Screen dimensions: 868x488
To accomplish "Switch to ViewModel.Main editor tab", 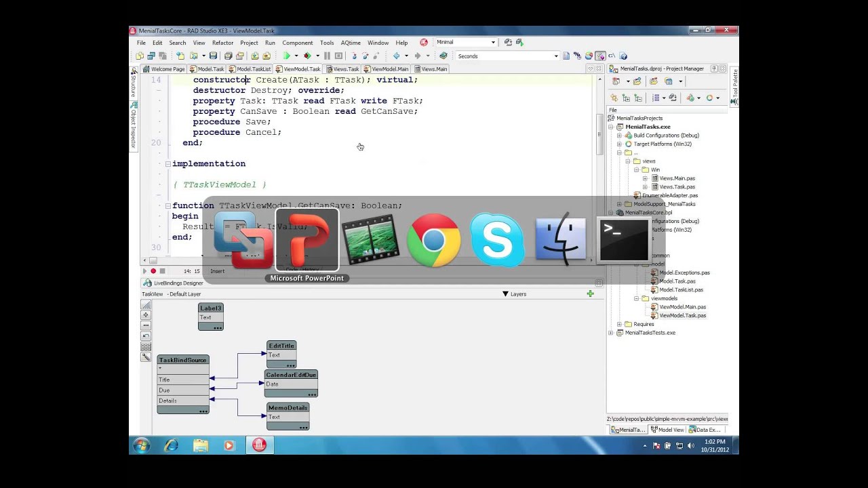I will pos(387,68).
